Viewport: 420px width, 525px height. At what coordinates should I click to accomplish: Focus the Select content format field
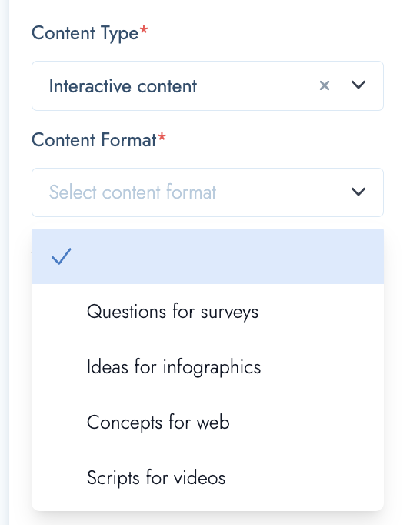coord(208,192)
